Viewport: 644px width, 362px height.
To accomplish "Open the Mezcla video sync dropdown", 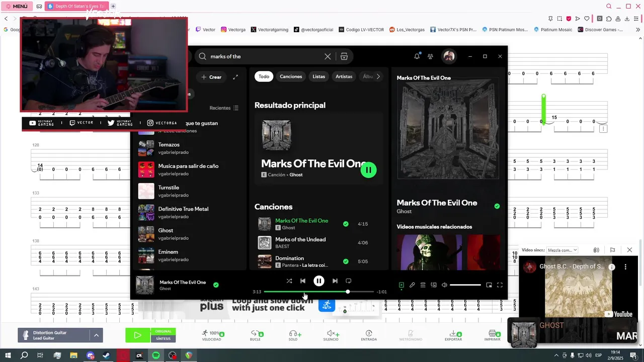I will click(562, 250).
